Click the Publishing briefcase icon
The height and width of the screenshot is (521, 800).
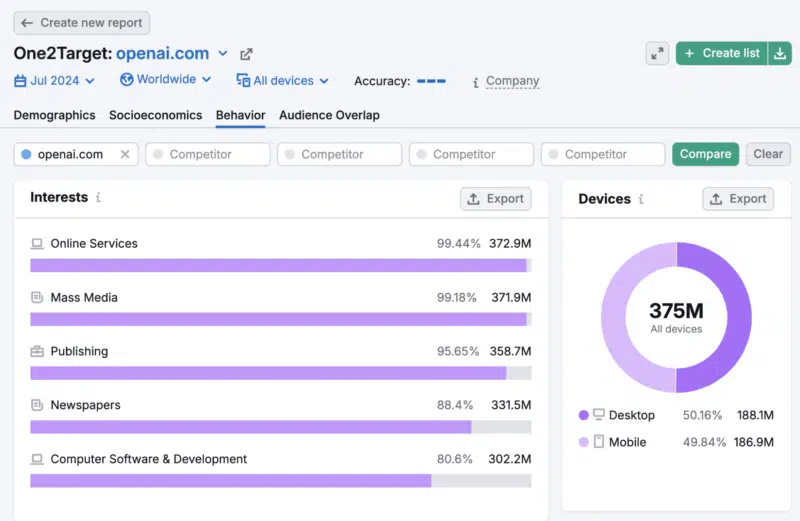click(x=37, y=351)
